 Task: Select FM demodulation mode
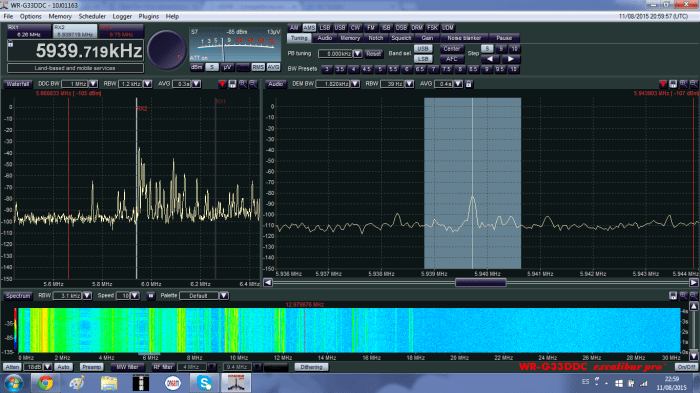coord(371,28)
